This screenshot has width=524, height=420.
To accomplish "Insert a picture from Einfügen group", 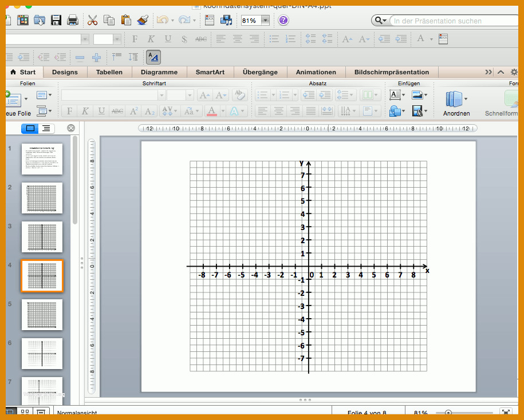I will 417,95.
